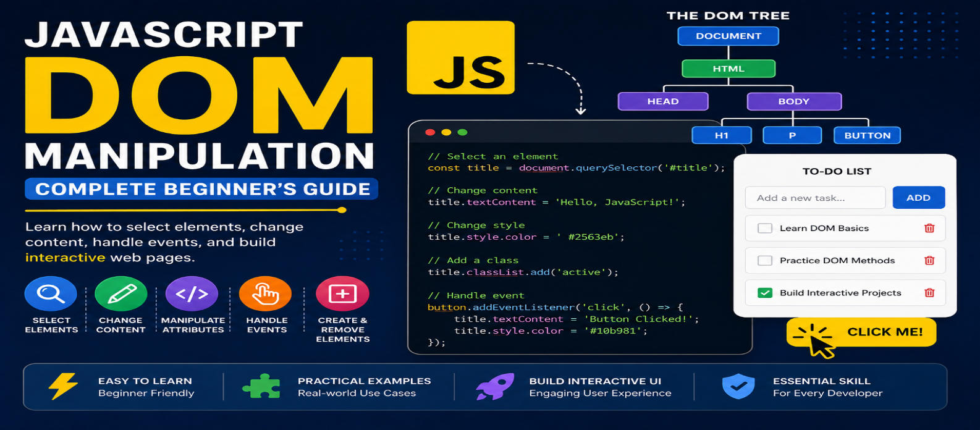The image size is (980, 430).
Task: Check the Learn DOM Basics checkbox
Action: click(x=765, y=228)
